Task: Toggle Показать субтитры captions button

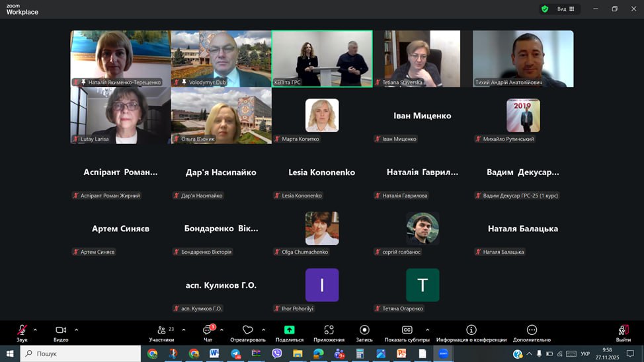Action: (x=407, y=330)
